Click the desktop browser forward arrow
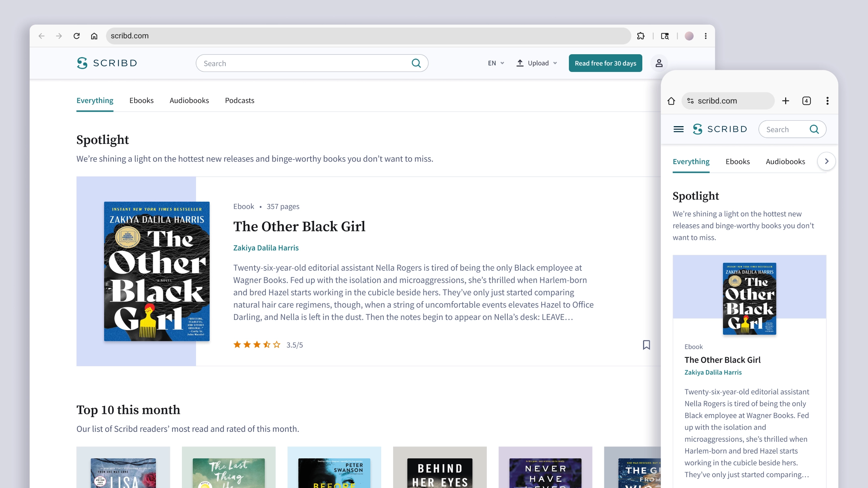Image resolution: width=868 pixels, height=488 pixels. point(59,36)
